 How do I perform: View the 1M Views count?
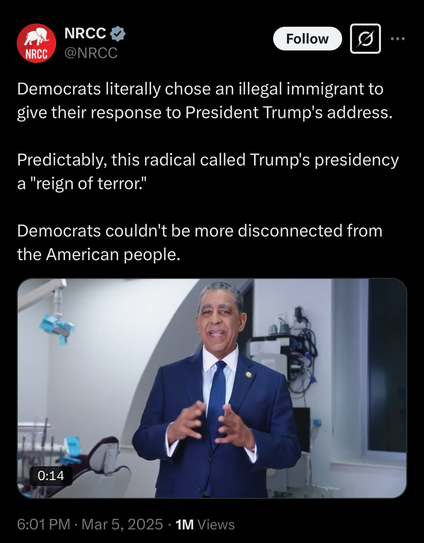coord(205,524)
